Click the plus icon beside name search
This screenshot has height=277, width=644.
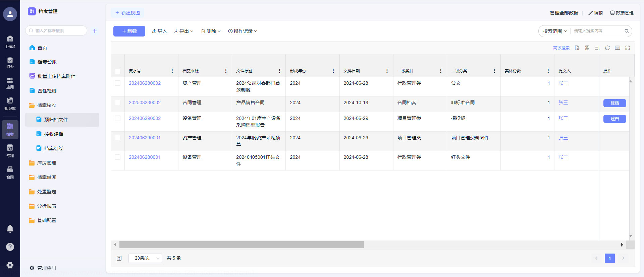[x=95, y=31]
